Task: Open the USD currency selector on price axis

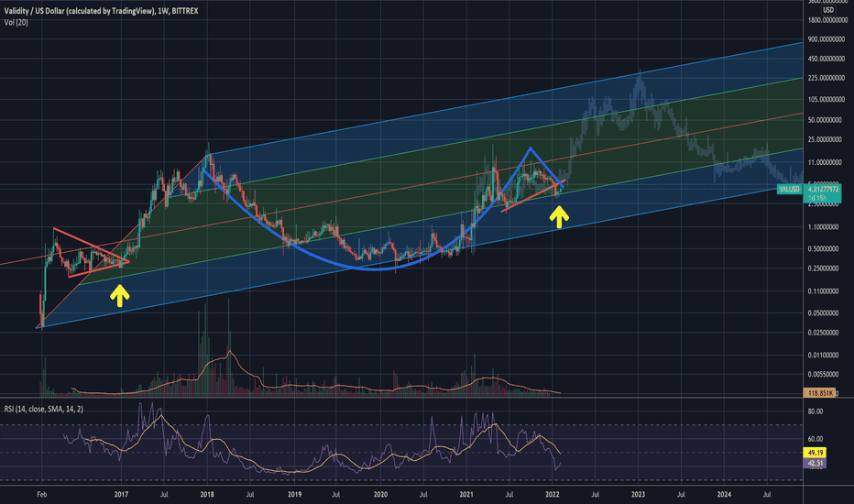Action: coord(827,10)
